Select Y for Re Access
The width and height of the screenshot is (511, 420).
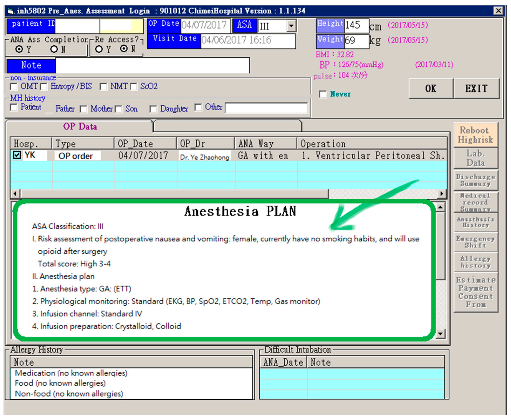[x=99, y=49]
